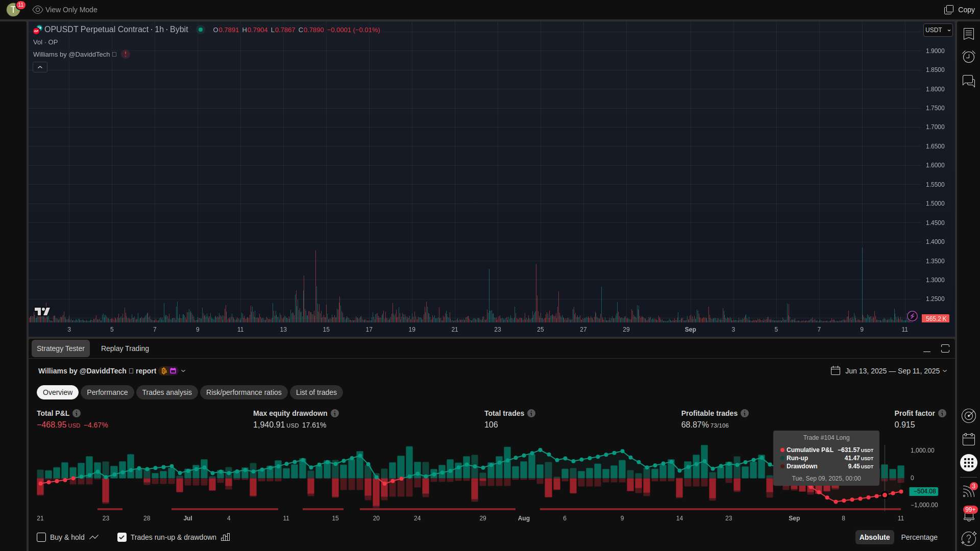Click the −468.95 USD Total P&L value
This screenshot has width=980, height=551.
click(x=59, y=425)
